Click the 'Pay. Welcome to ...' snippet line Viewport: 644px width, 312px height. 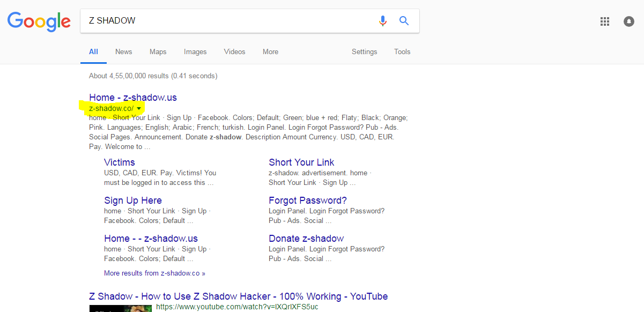pyautogui.click(x=120, y=147)
